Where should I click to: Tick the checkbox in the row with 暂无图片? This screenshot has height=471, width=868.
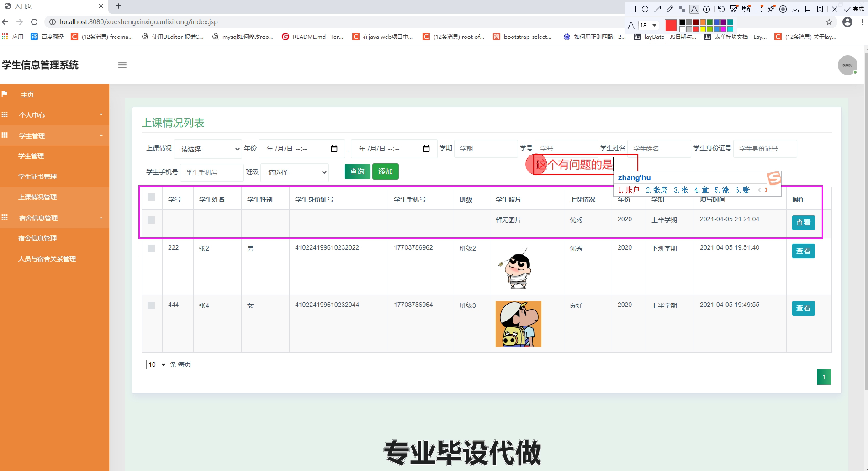151,220
